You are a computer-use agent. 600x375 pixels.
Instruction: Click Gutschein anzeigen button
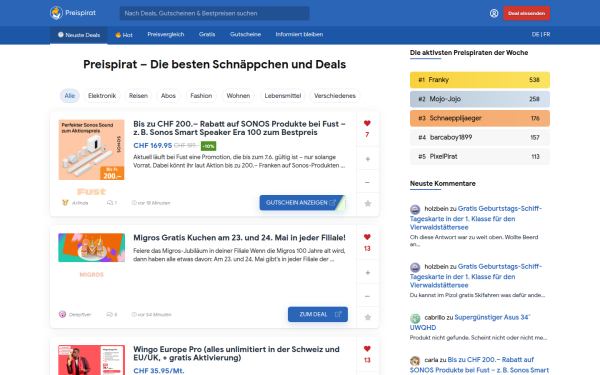[x=303, y=202]
